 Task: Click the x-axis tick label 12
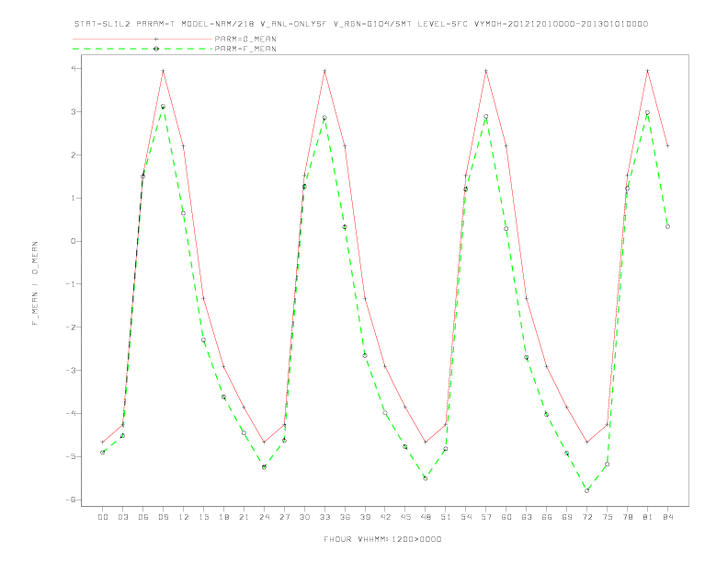point(184,517)
